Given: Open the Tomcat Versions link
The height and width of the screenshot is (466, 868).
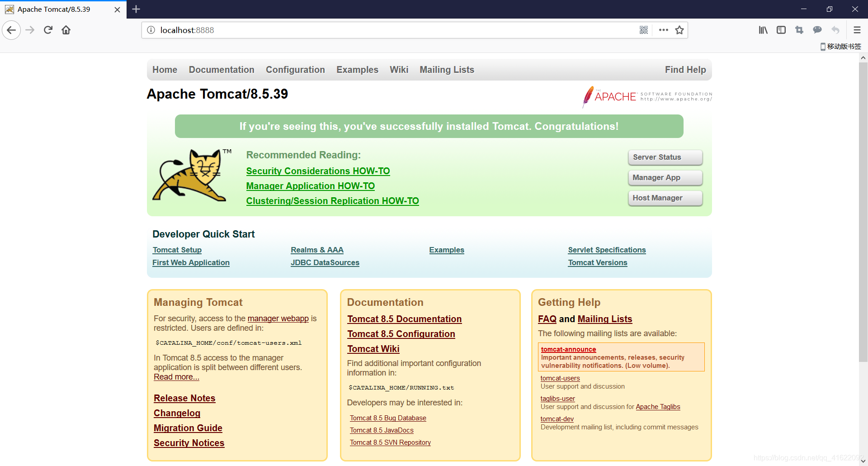Looking at the screenshot, I should point(598,262).
